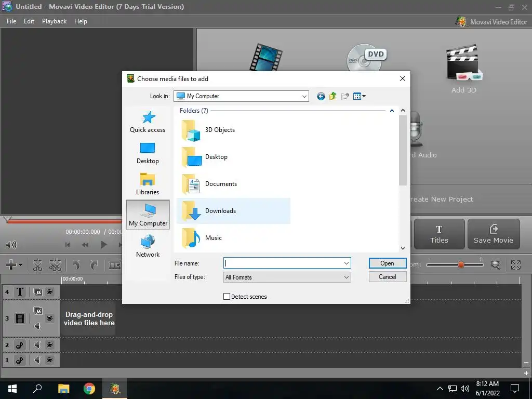Image resolution: width=532 pixels, height=399 pixels.
Task: Click the file list vertical scrollbar
Action: click(x=403, y=150)
